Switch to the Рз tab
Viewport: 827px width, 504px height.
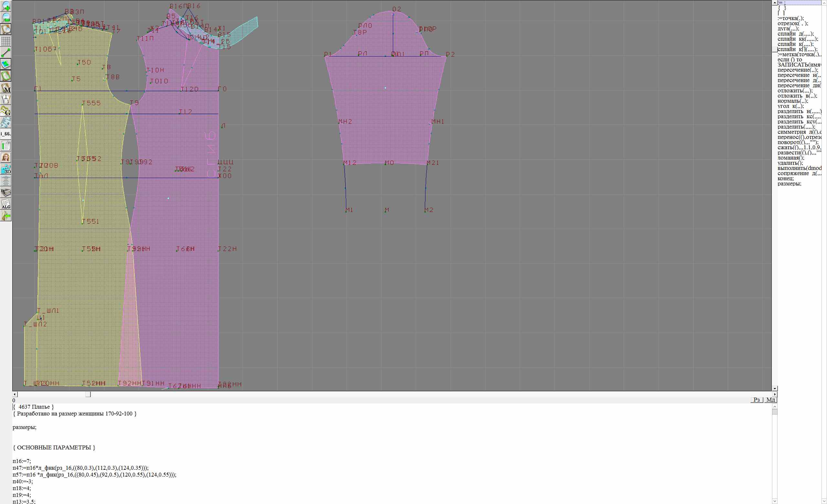tap(757, 400)
